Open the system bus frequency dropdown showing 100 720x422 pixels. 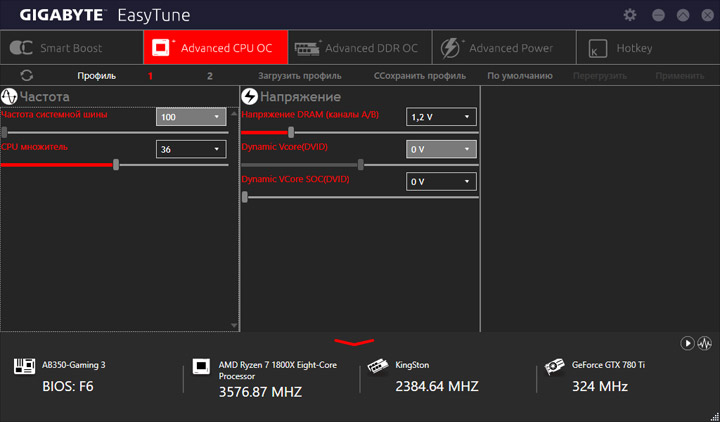point(191,117)
